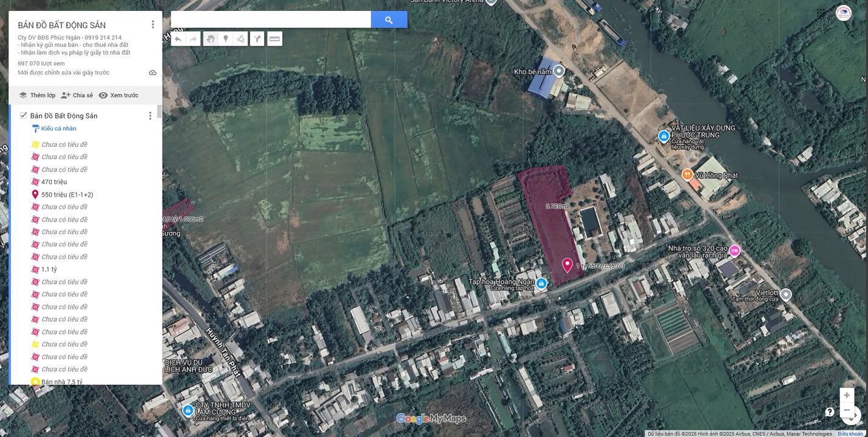Select the draw line tool

(x=241, y=39)
